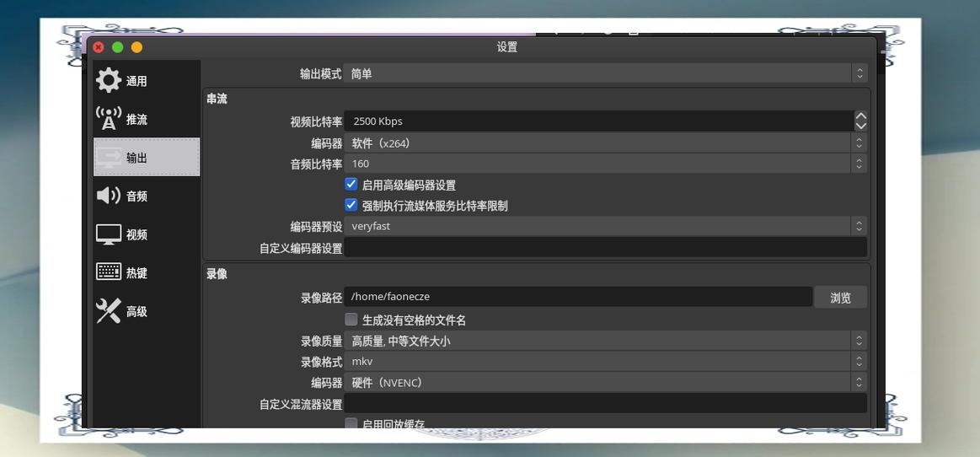Increase 视频比特率 with up arrow
Viewport: 980px width, 457px height.
tap(860, 116)
